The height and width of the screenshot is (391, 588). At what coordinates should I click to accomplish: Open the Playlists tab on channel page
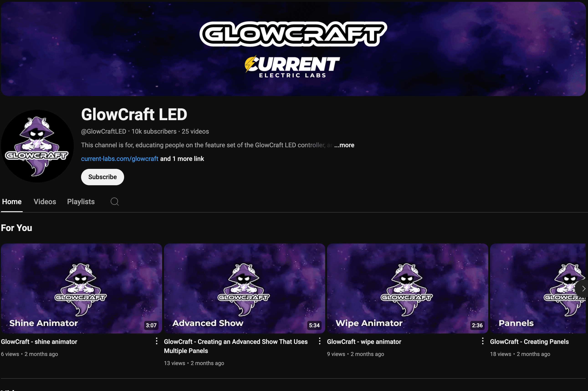coord(81,202)
